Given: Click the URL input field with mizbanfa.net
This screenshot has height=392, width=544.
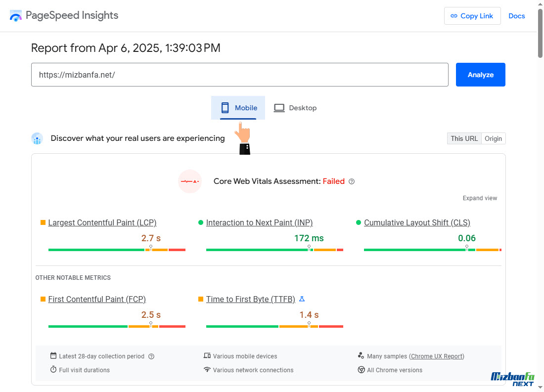Looking at the screenshot, I should point(240,75).
